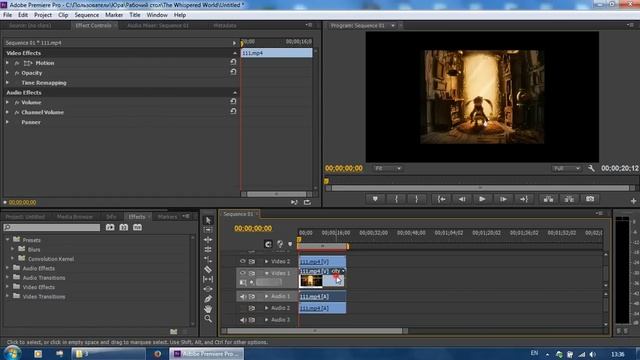Expand the Volume effect properties
640x360 pixels.
[x=7, y=102]
